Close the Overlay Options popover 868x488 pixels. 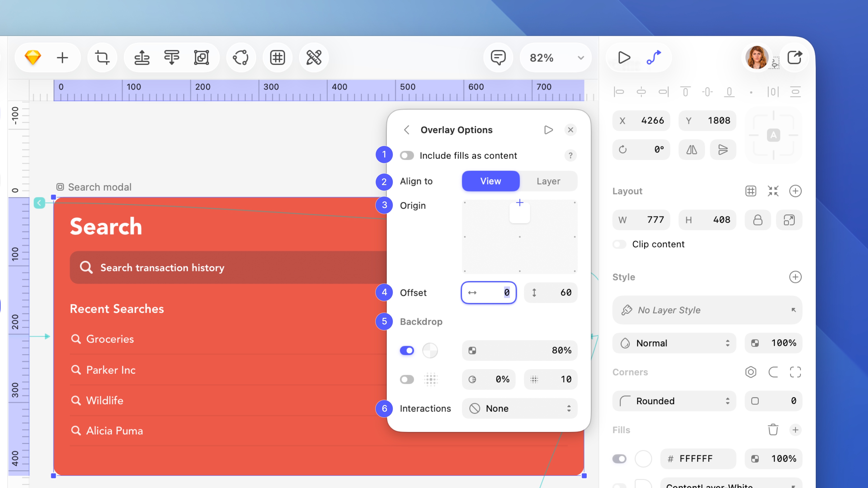pos(571,130)
